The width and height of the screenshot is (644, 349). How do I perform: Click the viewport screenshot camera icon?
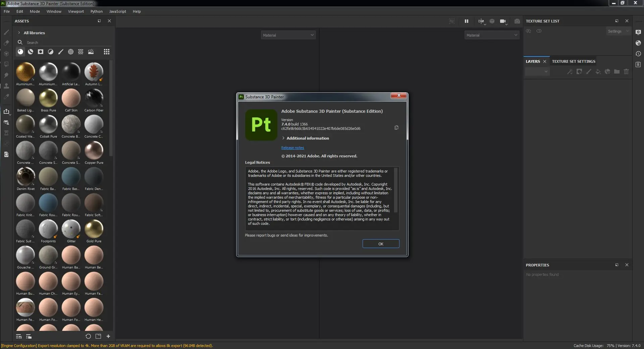point(517,21)
